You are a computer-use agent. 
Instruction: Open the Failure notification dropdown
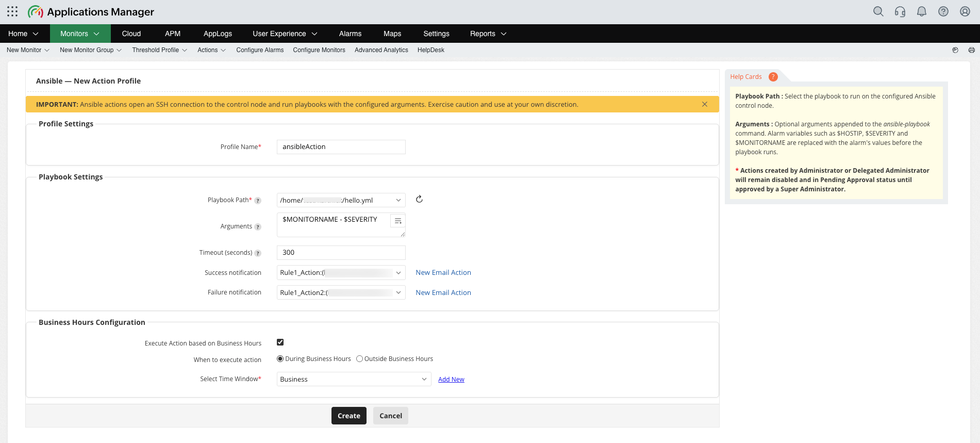click(341, 292)
